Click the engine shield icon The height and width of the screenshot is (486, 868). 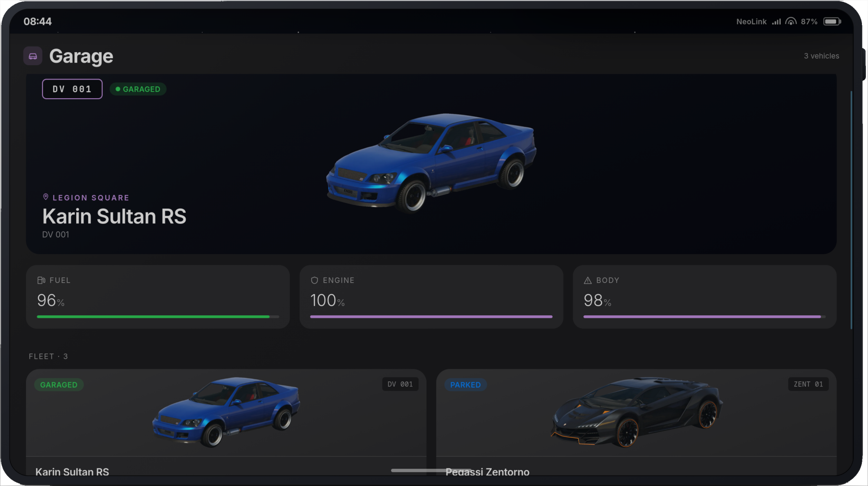pos(315,281)
